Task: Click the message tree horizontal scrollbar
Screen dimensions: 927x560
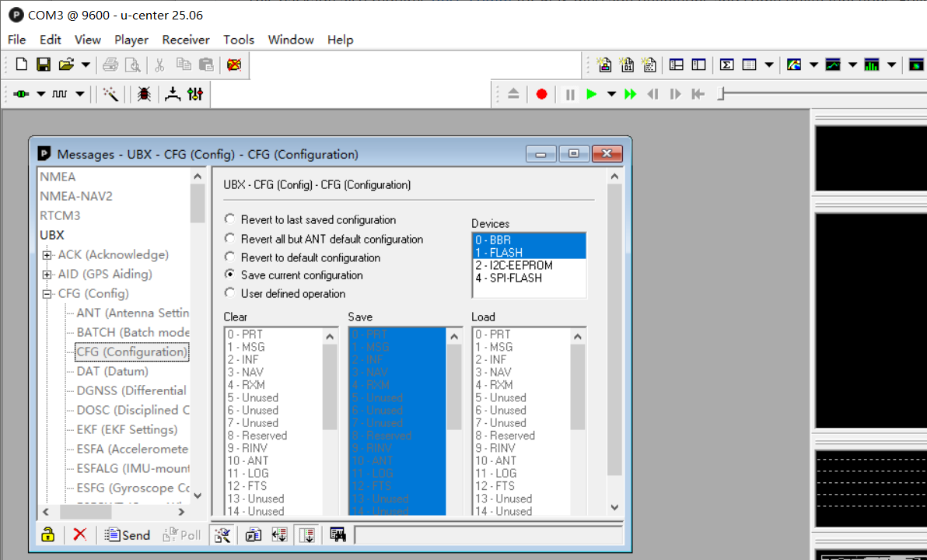Action: 114,512
